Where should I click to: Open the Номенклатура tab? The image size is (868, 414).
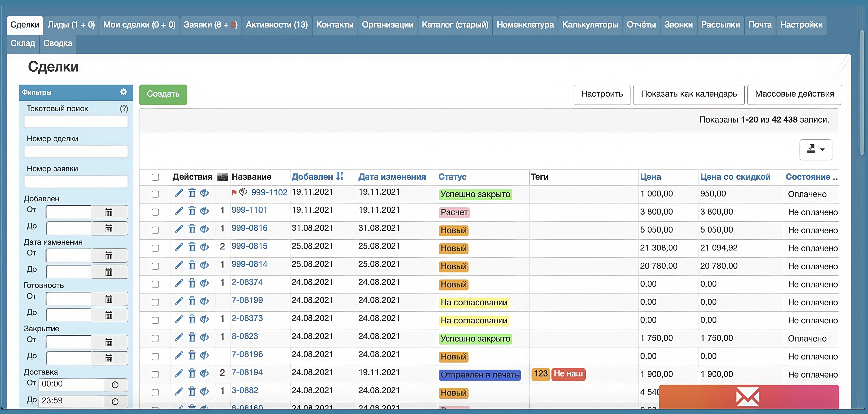click(x=525, y=25)
